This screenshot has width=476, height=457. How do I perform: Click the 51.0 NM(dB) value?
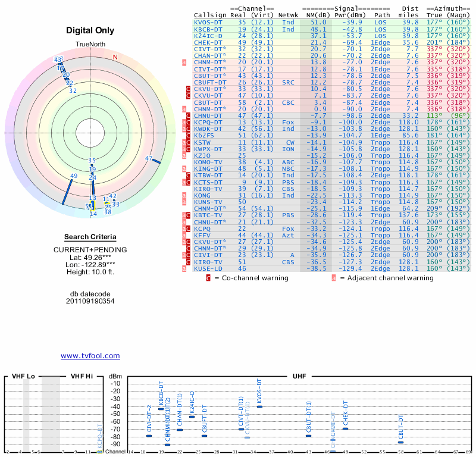[x=318, y=23]
